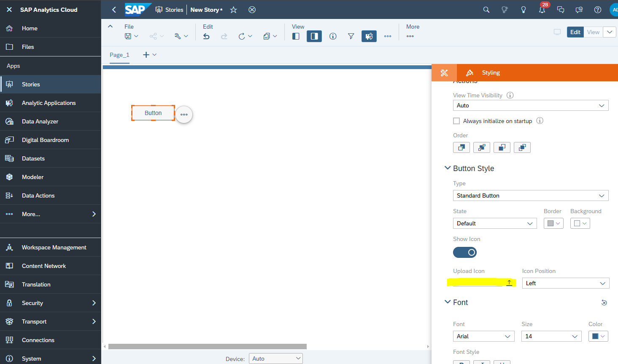Open the button Type dropdown
Viewport: 618px width, 364px height.
pyautogui.click(x=530, y=195)
